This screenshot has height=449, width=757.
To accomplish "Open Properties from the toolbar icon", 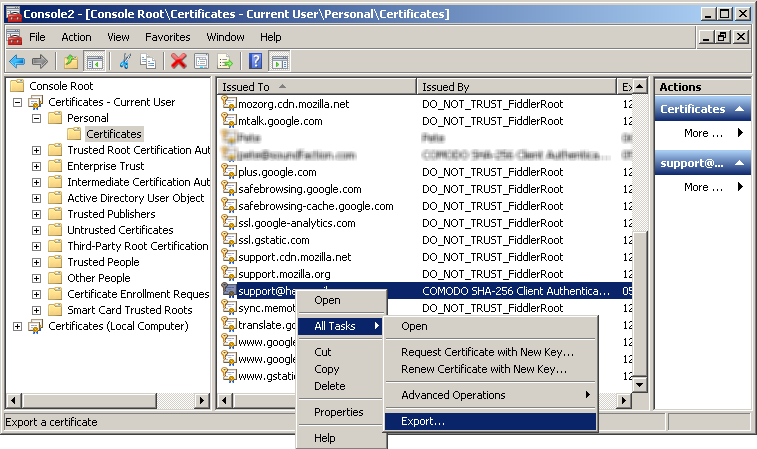I will [202, 61].
